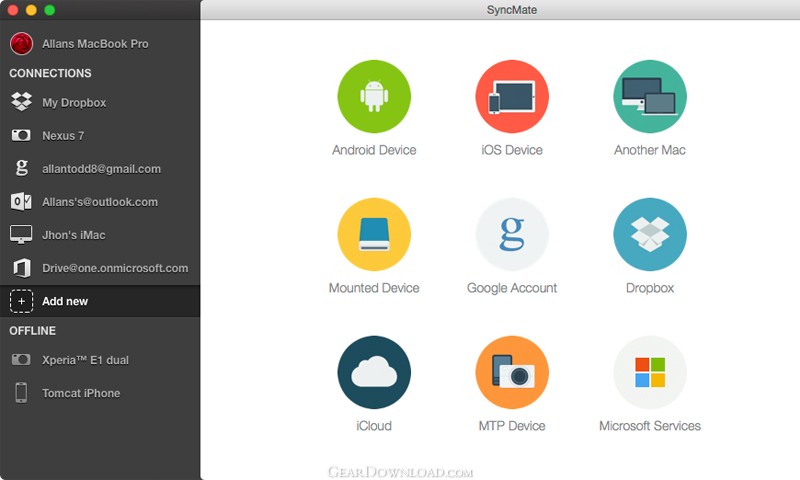Screen dimensions: 800x480
Task: Click the red rose avatar icon
Action: point(21,43)
